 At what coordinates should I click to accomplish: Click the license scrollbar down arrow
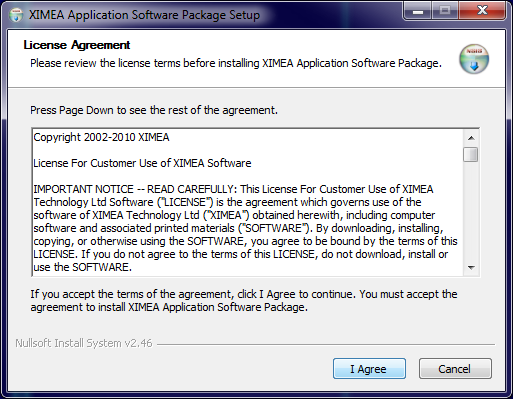[x=471, y=267]
